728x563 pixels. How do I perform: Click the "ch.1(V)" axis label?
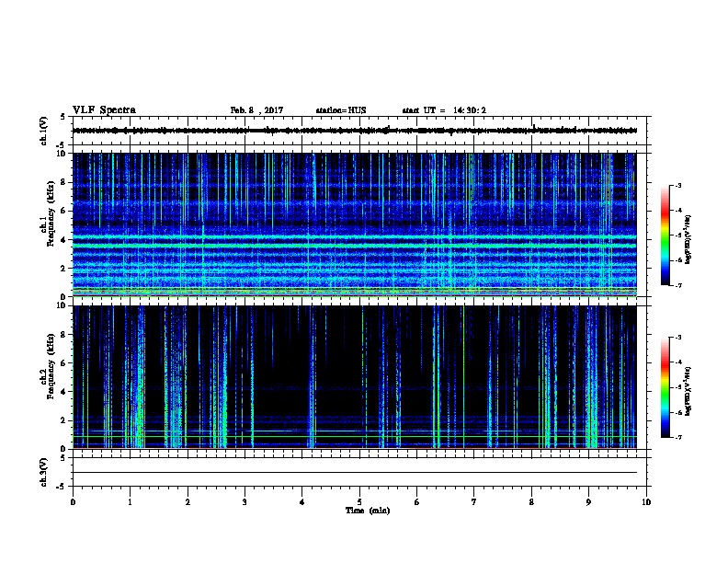44,131
